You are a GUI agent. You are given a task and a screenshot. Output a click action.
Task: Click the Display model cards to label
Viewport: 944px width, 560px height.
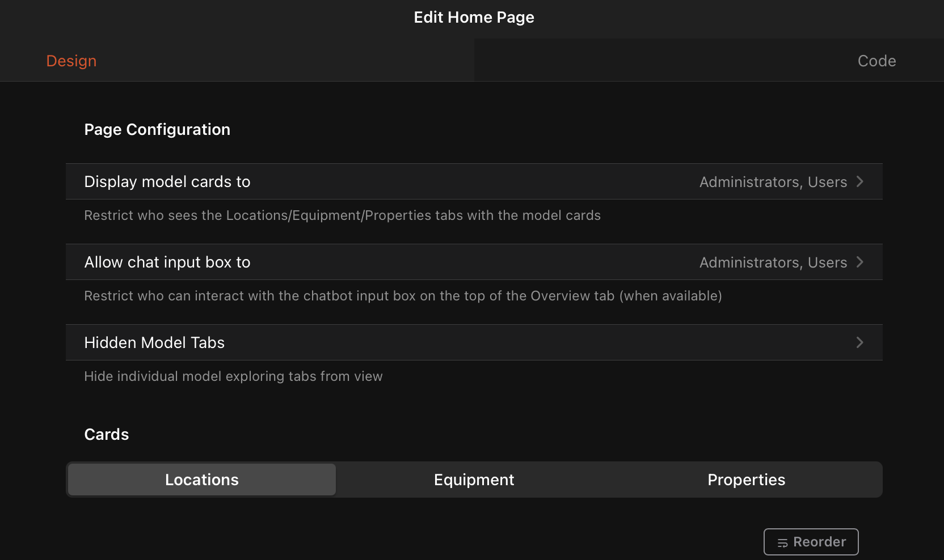click(x=167, y=181)
